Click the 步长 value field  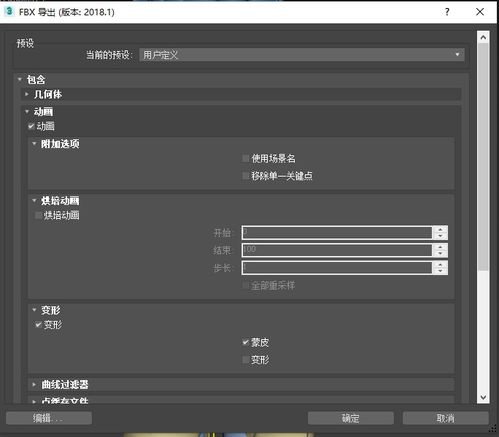(x=337, y=268)
